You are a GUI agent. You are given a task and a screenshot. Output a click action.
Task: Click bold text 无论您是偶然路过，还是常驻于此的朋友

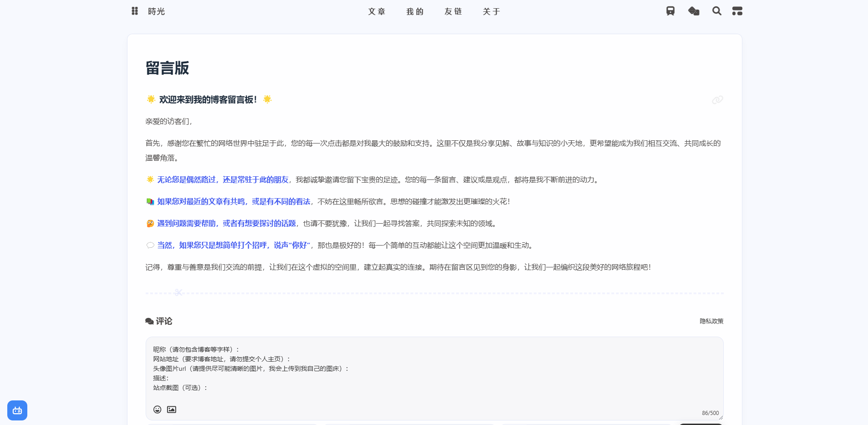click(223, 179)
